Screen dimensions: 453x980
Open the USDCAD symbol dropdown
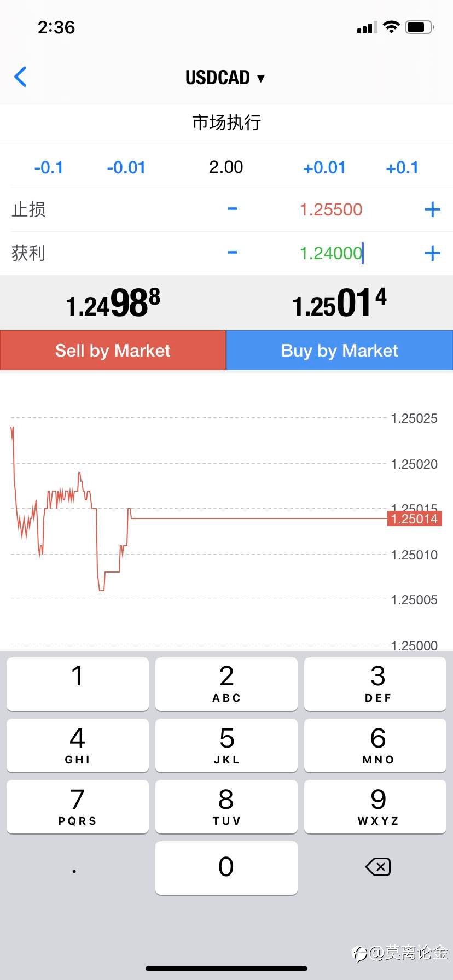click(225, 78)
